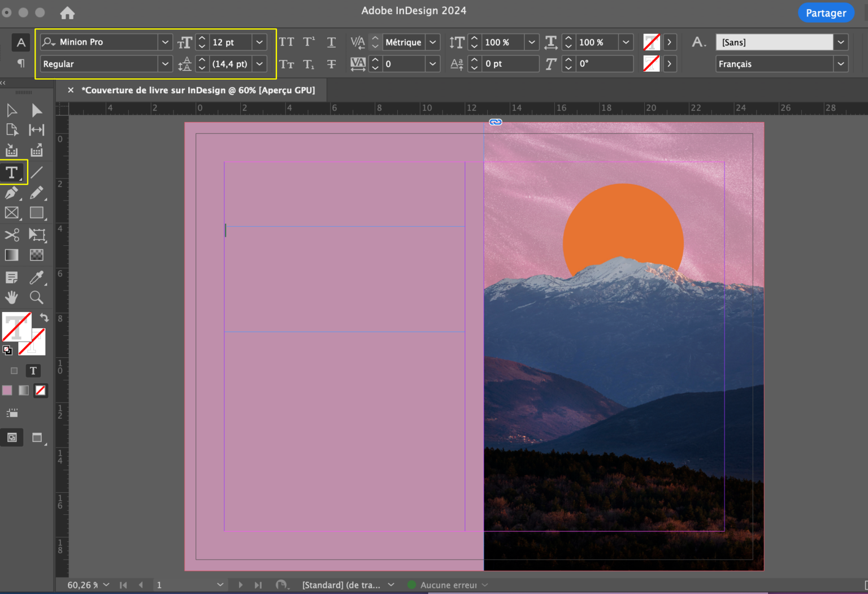The image size is (868, 594).
Task: Activate the Pen tool
Action: [12, 193]
